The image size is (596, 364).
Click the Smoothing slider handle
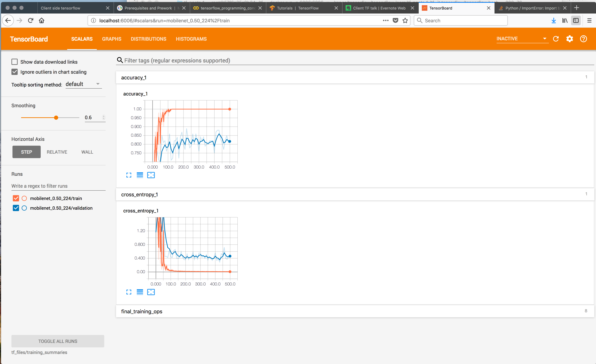point(56,118)
